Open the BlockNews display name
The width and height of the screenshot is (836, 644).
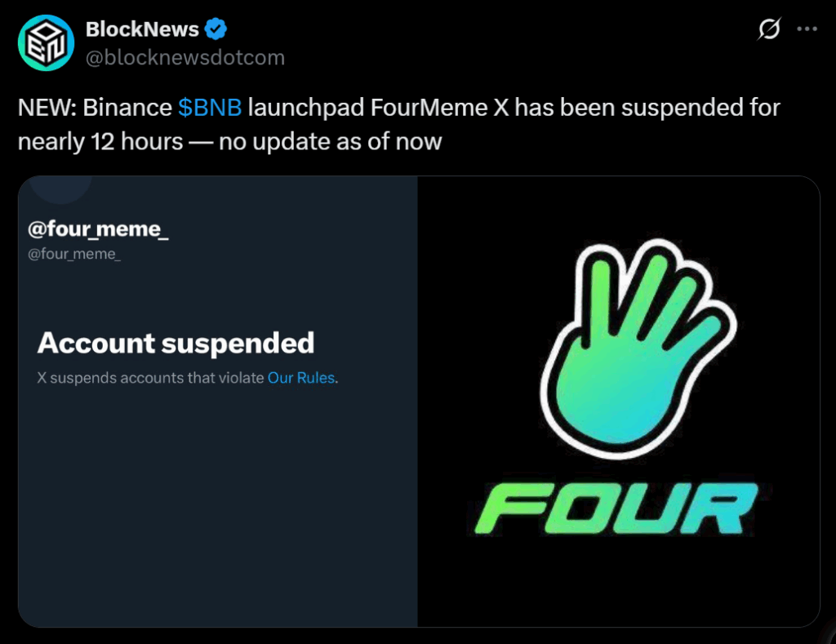[142, 30]
